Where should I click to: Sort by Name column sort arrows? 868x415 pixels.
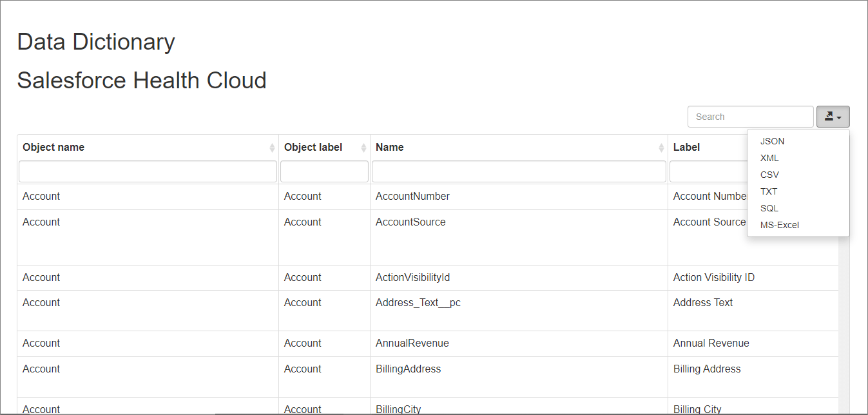(661, 148)
